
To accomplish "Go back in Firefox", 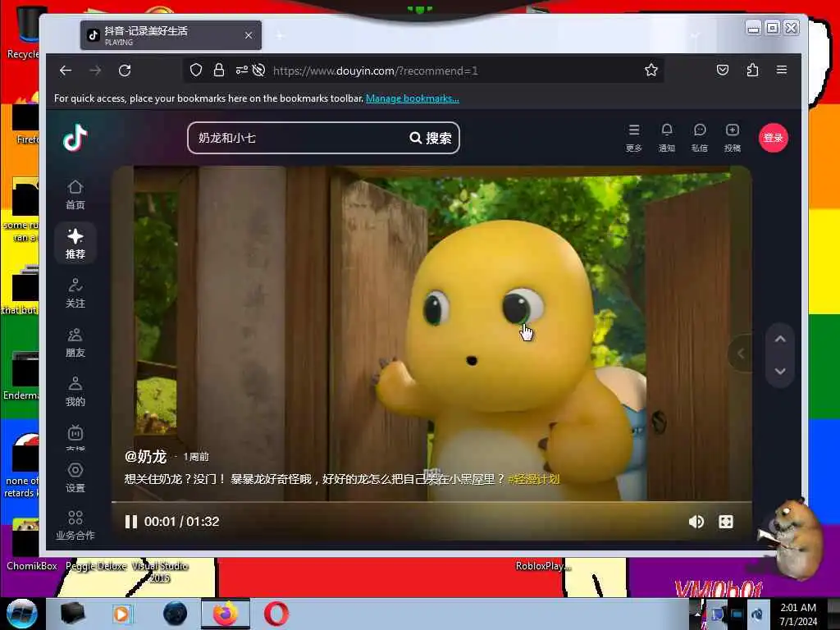I will 66,71.
